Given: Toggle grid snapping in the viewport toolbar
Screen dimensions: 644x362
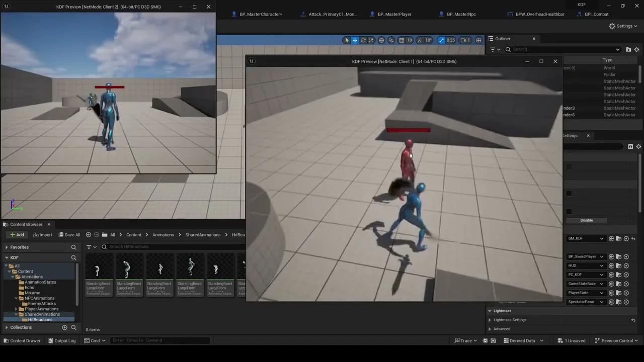Looking at the screenshot, I should [x=401, y=40].
